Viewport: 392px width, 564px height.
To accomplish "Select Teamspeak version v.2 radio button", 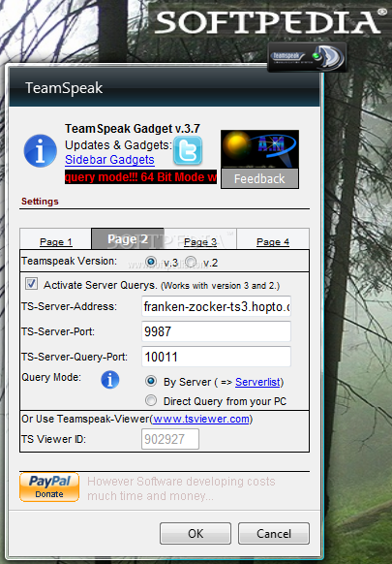I will click(191, 262).
